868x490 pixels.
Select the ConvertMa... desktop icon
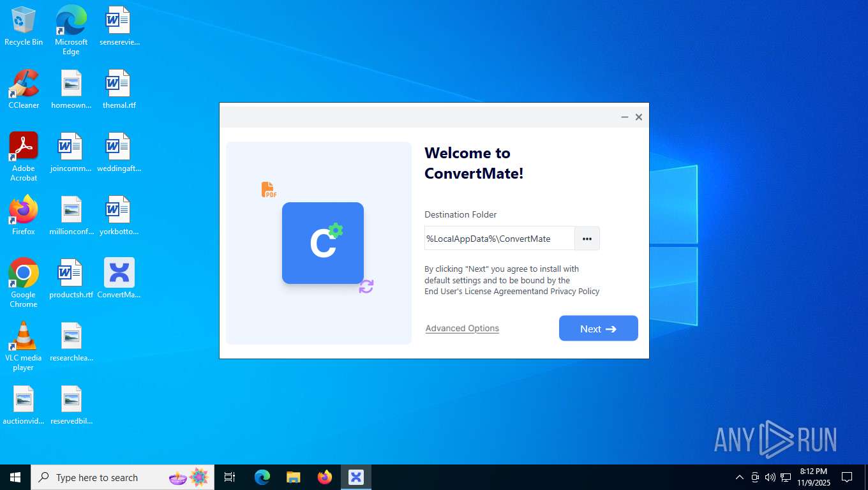click(119, 279)
